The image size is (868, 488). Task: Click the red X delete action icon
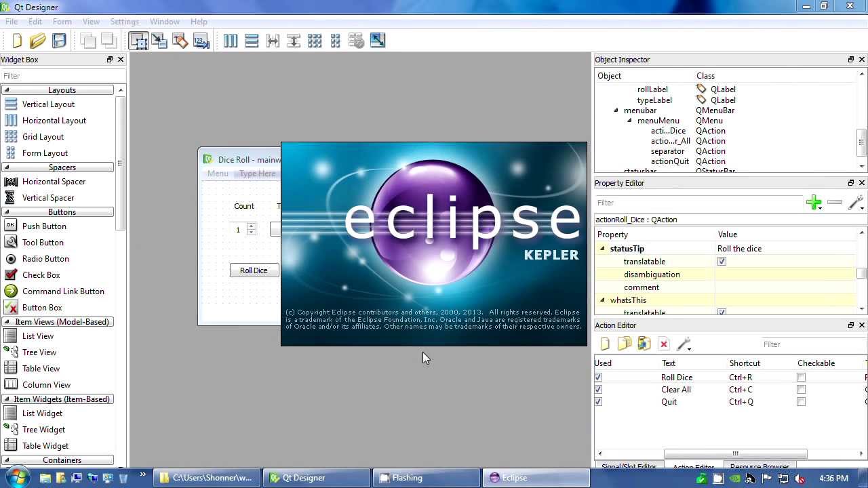[x=664, y=344]
